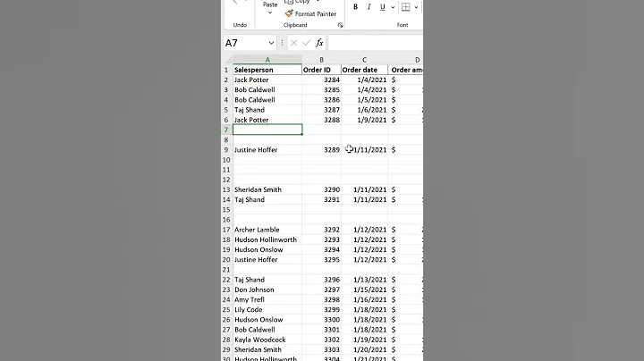Click order ID 3296 cell
Viewport: 644px width, 361px height.
click(x=322, y=280)
